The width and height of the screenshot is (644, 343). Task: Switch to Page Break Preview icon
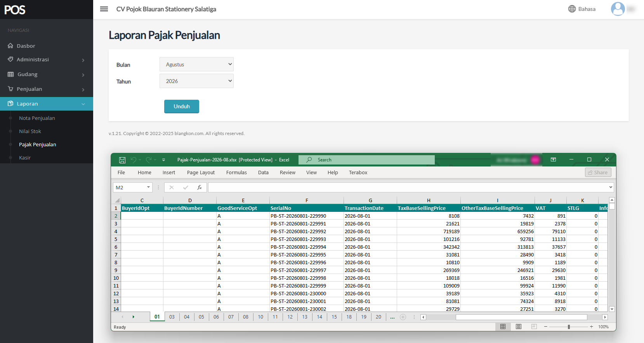click(534, 327)
